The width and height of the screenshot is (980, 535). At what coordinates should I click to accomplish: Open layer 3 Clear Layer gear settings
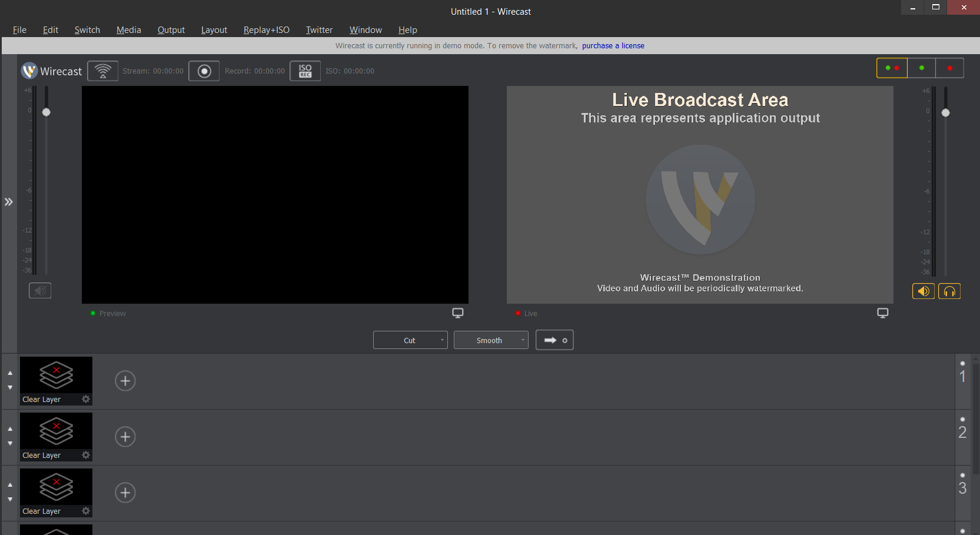coord(86,511)
